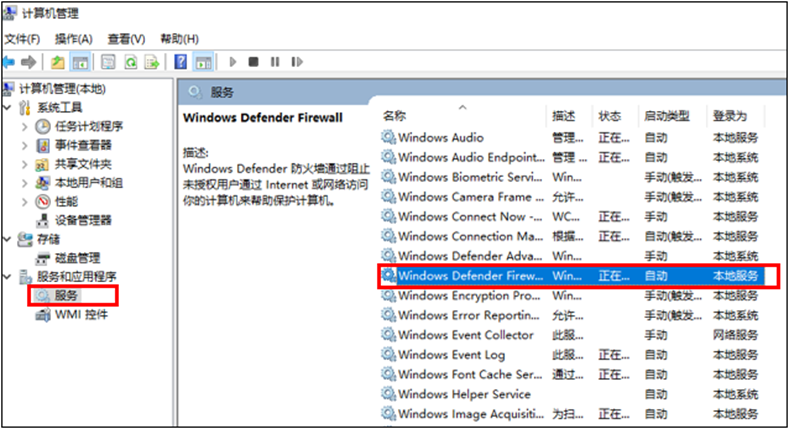Viewport: 789px width, 429px height.
Task: Expand the 任务计划程序 tree node
Action: (x=25, y=126)
